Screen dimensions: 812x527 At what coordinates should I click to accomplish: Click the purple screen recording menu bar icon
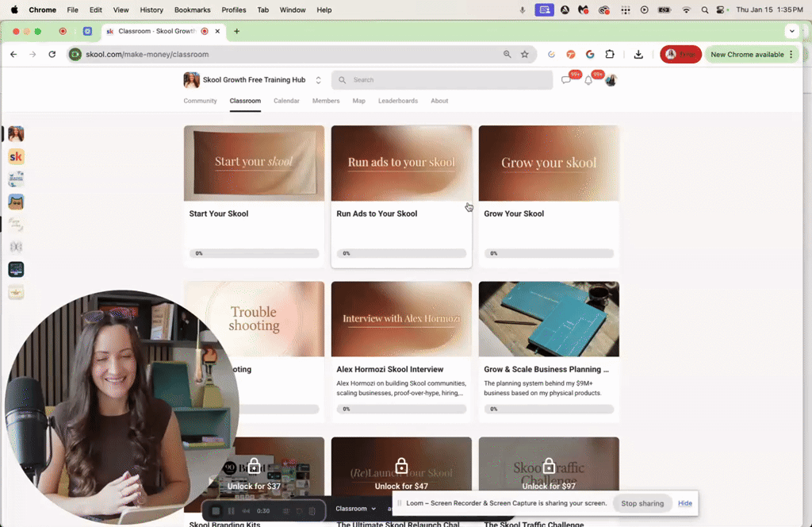point(544,10)
